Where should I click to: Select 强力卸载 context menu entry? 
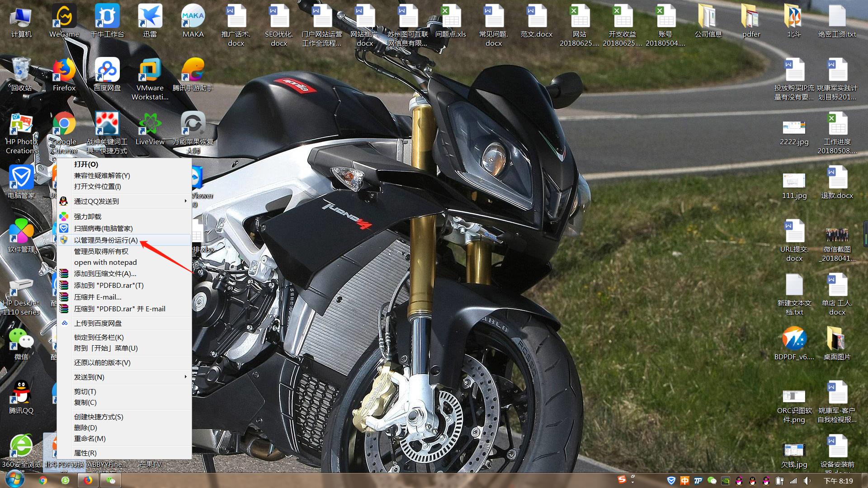click(88, 216)
